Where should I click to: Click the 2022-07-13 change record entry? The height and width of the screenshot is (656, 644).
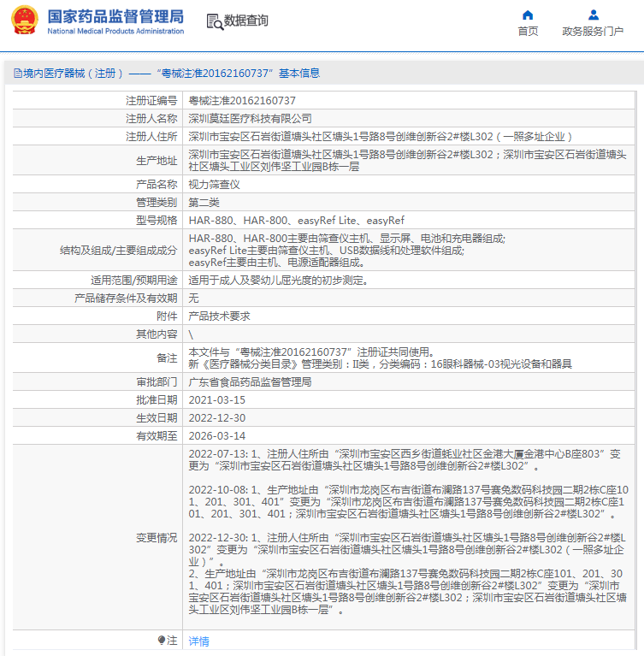point(405,460)
